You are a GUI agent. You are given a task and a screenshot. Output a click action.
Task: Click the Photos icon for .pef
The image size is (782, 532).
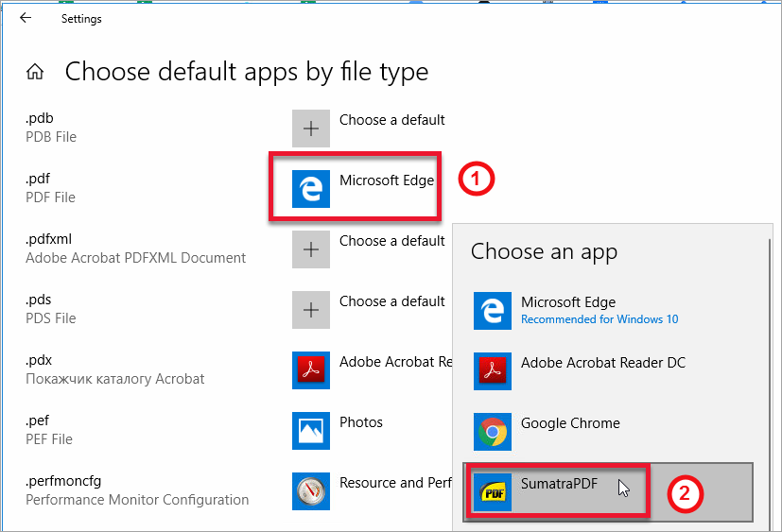(311, 430)
